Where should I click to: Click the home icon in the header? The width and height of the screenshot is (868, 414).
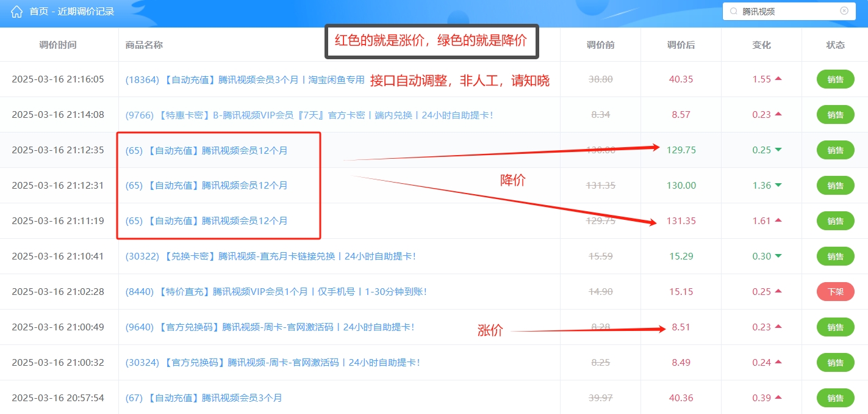point(16,12)
